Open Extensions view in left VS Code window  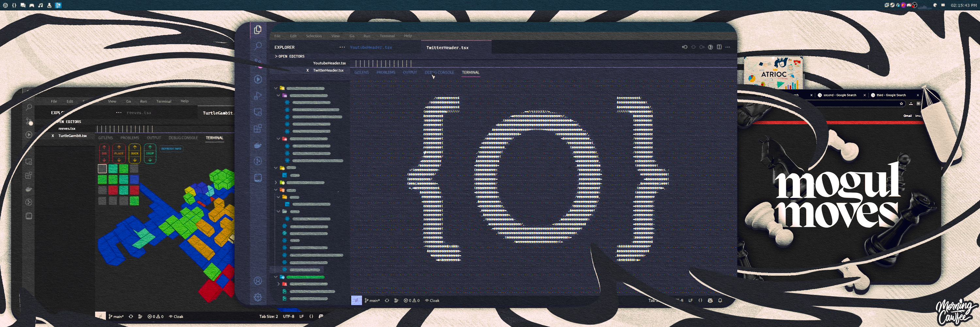(x=29, y=175)
